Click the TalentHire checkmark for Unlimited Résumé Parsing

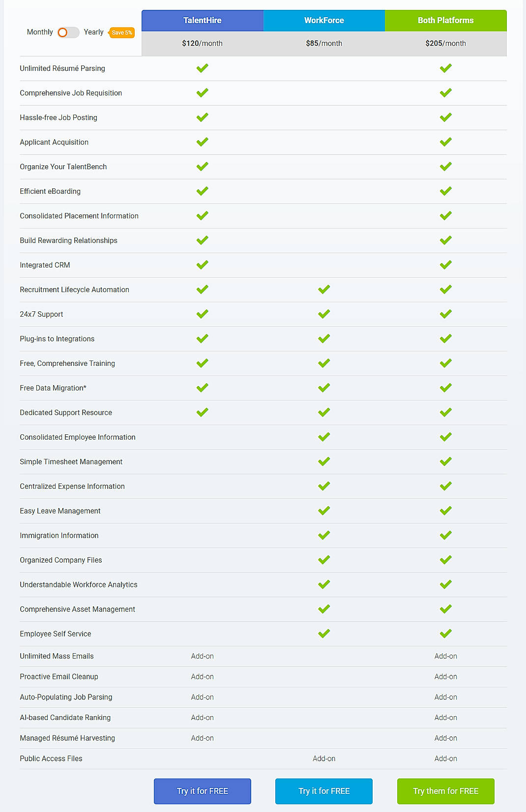(202, 68)
